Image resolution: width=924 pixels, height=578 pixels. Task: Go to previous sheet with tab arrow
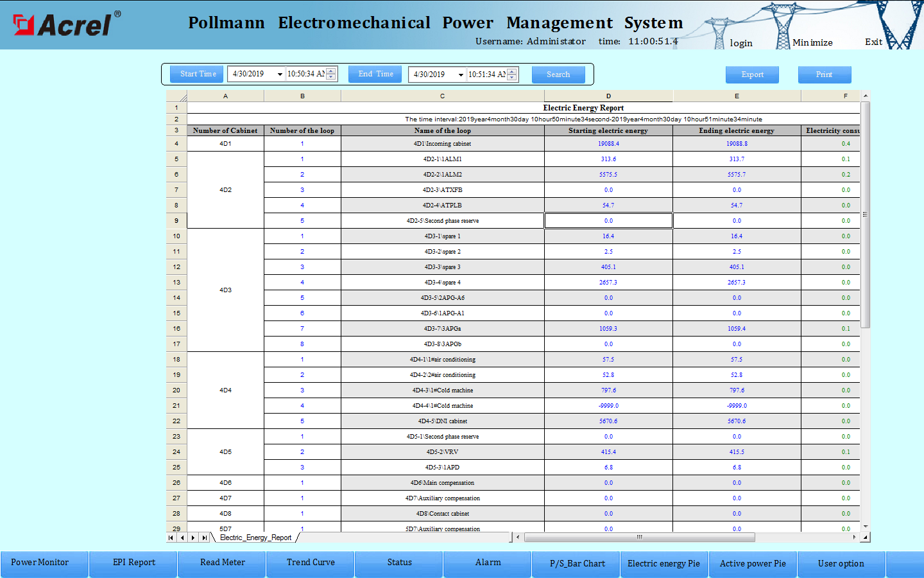tap(182, 538)
